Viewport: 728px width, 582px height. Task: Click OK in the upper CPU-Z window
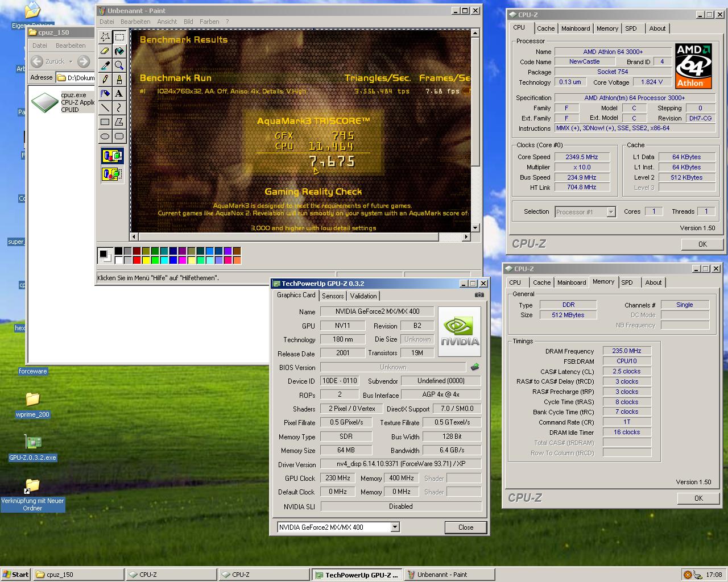point(702,244)
